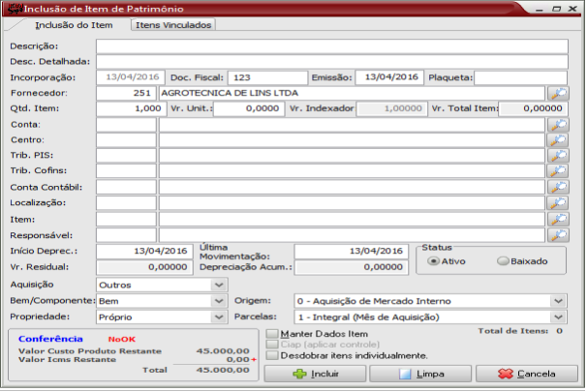Open the Responsável lookup icon

[558, 235]
